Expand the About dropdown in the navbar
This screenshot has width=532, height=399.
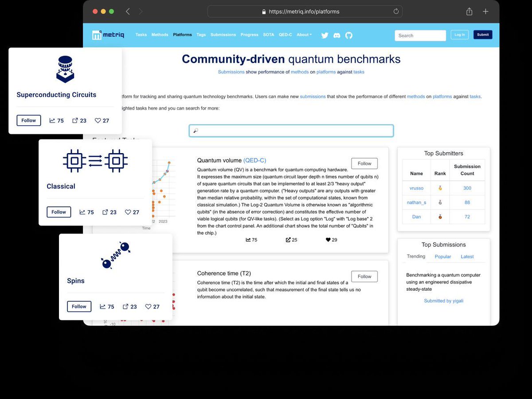[304, 35]
